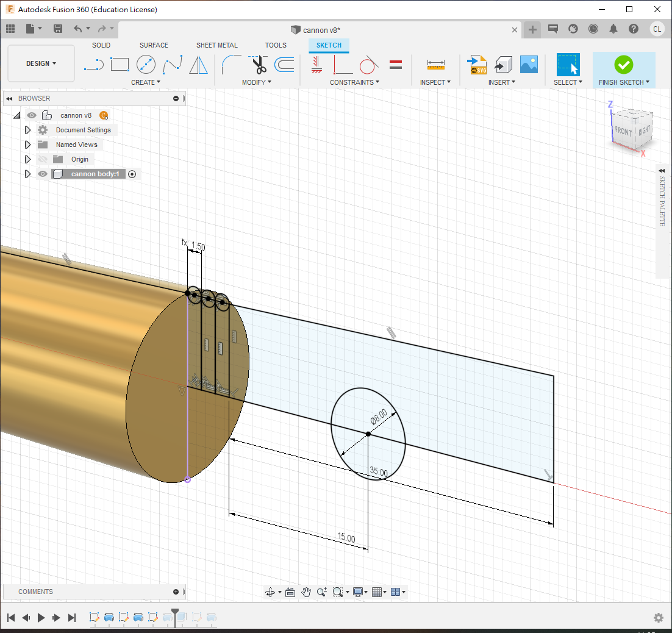Choose the Center Diameter Circle tool
672x633 pixels.
pyautogui.click(x=146, y=64)
